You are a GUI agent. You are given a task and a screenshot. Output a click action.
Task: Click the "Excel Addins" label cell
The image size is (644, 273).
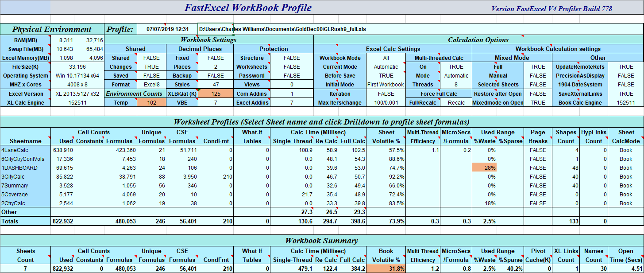[x=251, y=102]
